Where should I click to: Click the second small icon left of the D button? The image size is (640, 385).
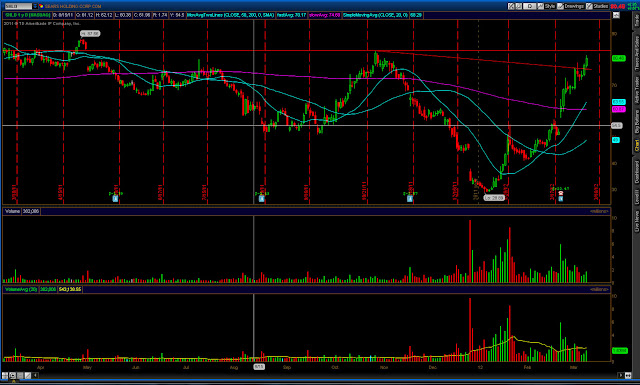click(519, 6)
